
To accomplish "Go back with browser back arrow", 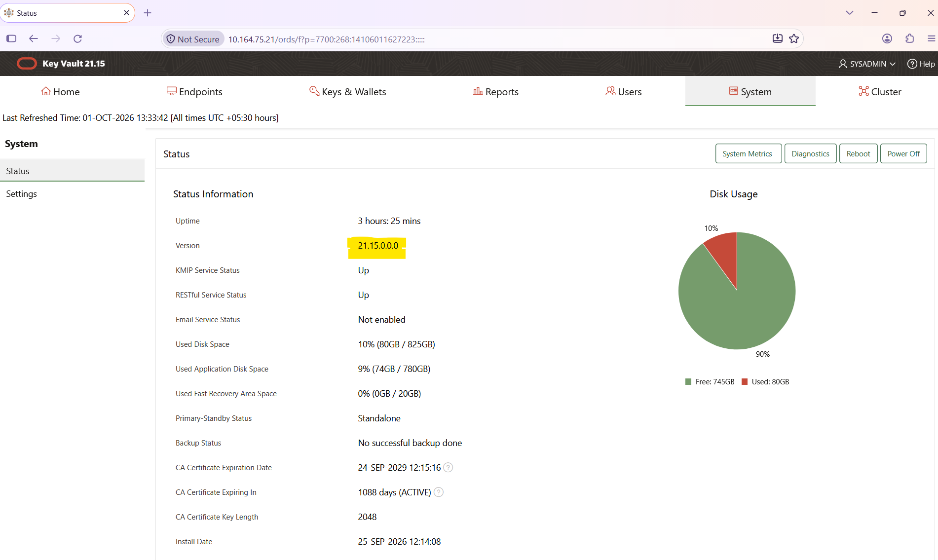I will [x=34, y=38].
